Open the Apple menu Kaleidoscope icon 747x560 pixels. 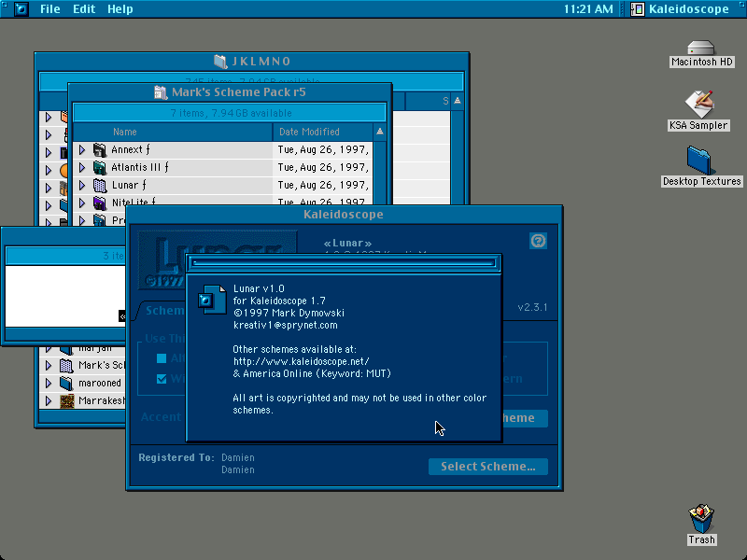(21, 9)
